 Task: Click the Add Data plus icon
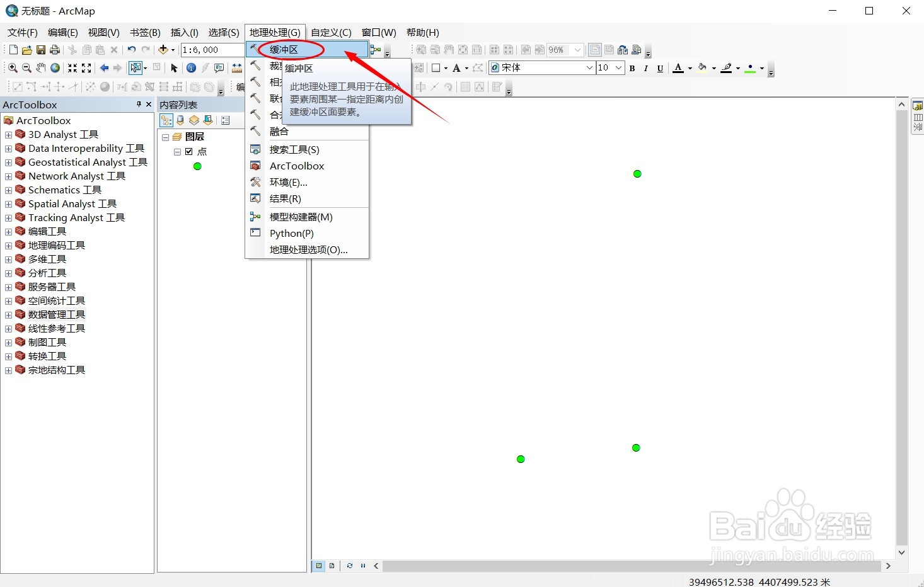tap(163, 50)
